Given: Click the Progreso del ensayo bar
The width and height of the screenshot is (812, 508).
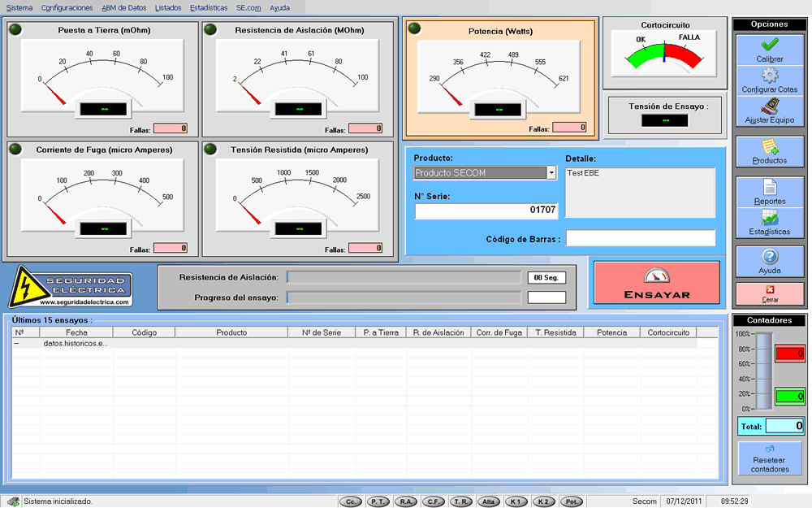Looking at the screenshot, I should tap(404, 297).
